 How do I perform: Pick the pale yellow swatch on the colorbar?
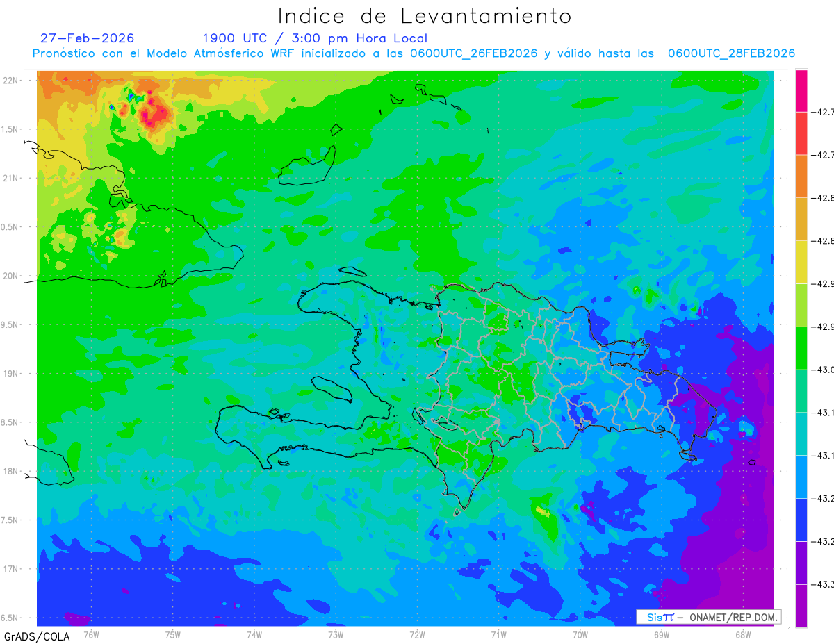coord(801,262)
